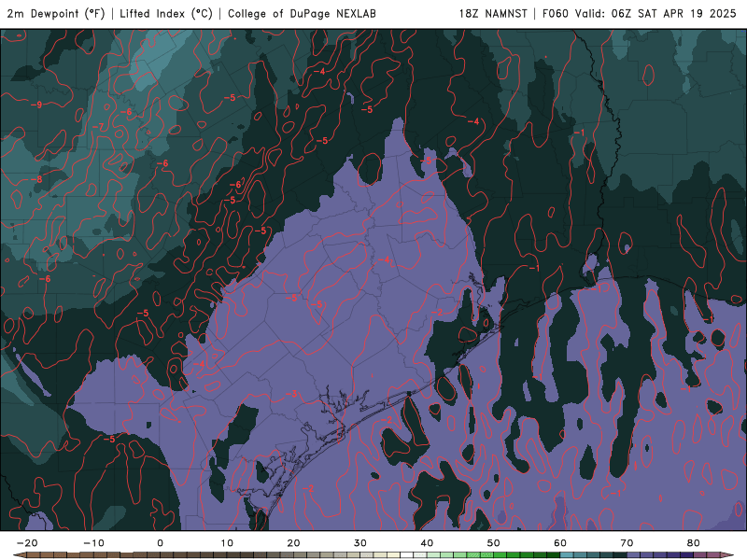Image resolution: width=747 pixels, height=560 pixels.
Task: Click the purple swatch below the 70 label
Action: click(x=634, y=555)
